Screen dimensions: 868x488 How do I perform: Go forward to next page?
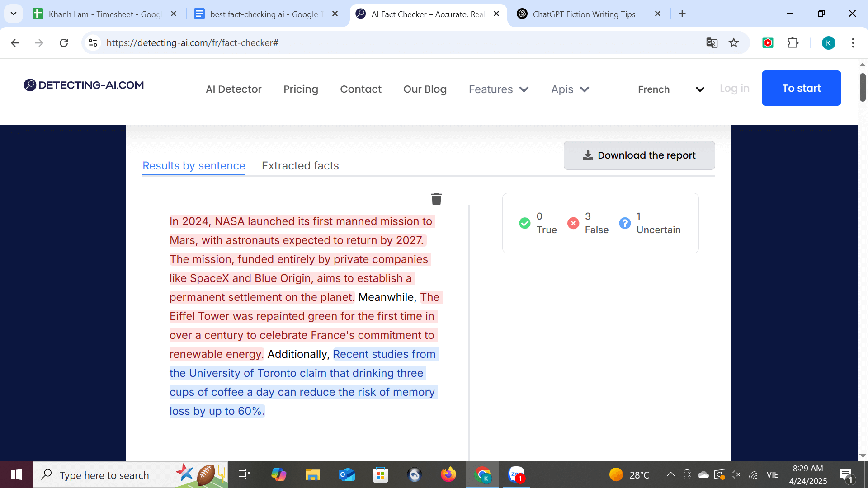[x=39, y=43]
